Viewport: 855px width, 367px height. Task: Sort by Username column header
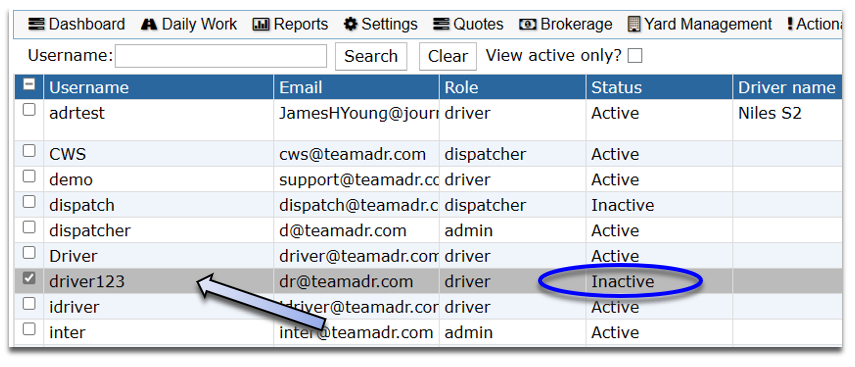pos(159,87)
